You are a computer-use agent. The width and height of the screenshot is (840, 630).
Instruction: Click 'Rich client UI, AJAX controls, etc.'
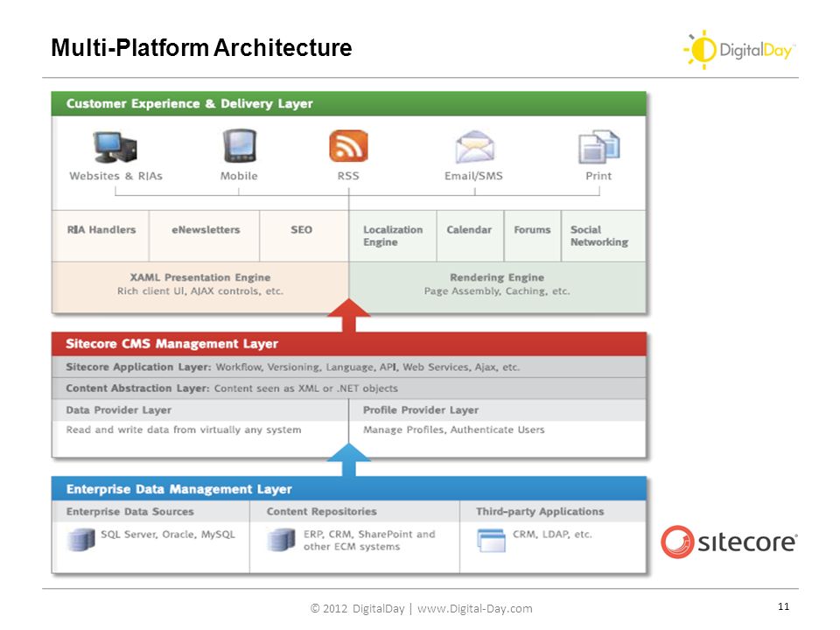(200, 291)
